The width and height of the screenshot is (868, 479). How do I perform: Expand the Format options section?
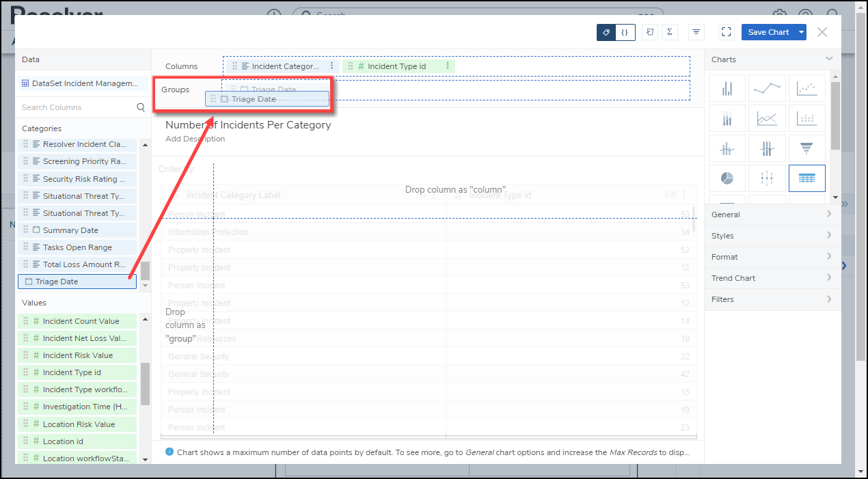772,257
